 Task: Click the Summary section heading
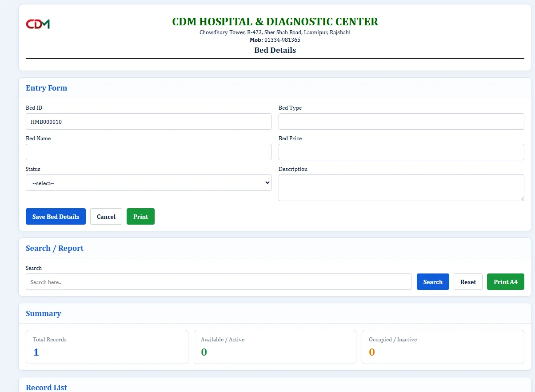pyautogui.click(x=44, y=313)
